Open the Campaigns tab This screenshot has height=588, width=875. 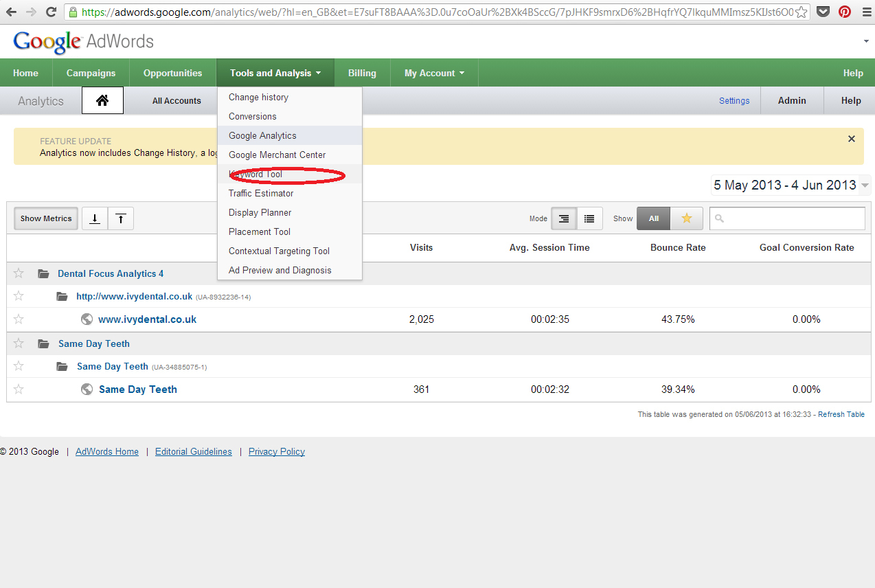(x=91, y=73)
